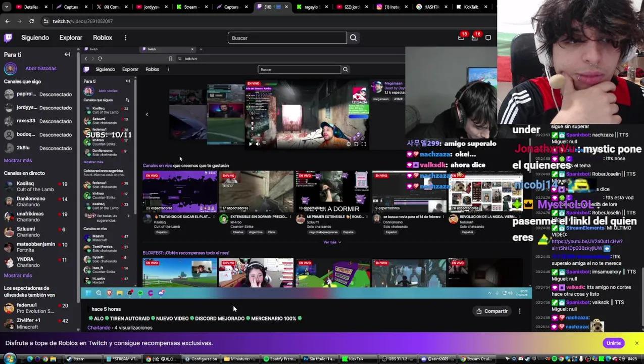Screen dimensions: 644x364
Task: Click the Compartir button
Action: 492,311
